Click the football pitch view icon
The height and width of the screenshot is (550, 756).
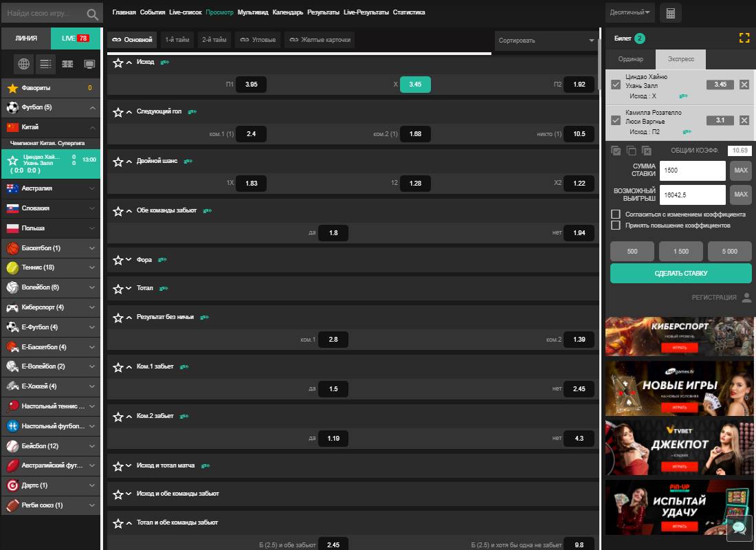(67, 64)
